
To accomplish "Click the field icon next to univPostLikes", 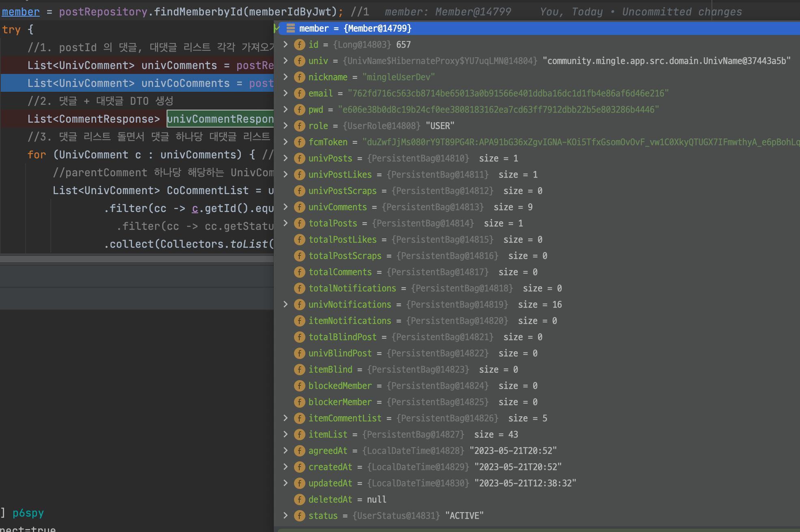I will 300,175.
